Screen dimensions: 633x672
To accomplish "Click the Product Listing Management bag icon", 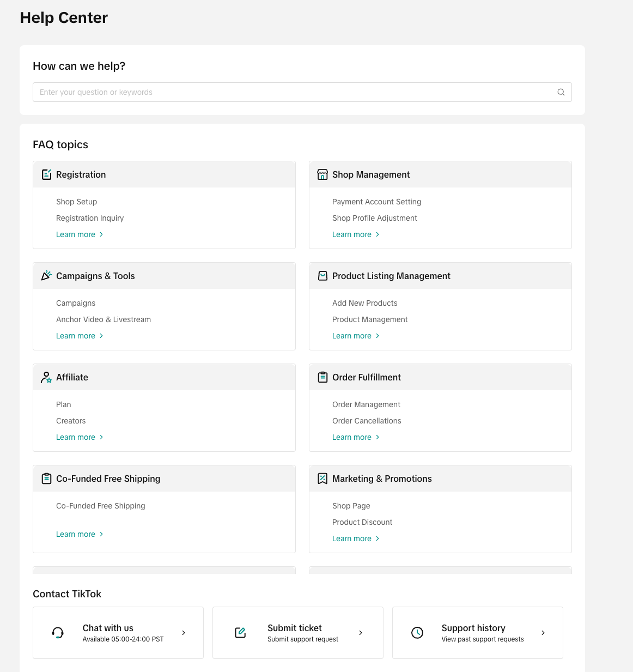I will tap(322, 276).
